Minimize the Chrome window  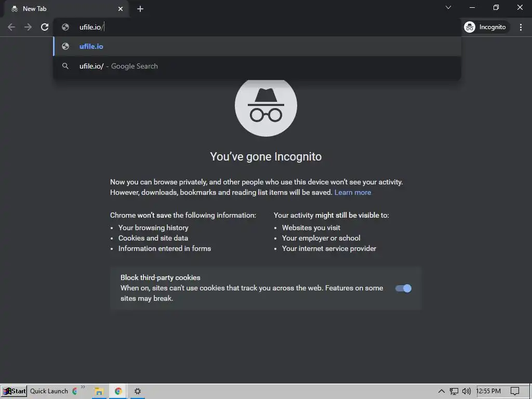tap(472, 7)
